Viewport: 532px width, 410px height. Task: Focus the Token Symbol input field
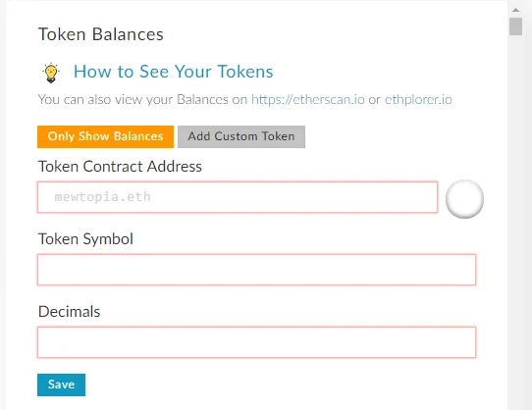click(x=257, y=270)
